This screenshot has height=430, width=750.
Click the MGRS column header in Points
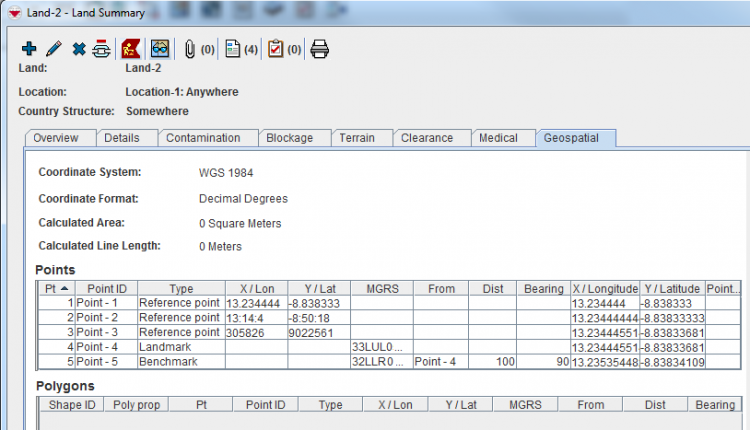(x=381, y=288)
